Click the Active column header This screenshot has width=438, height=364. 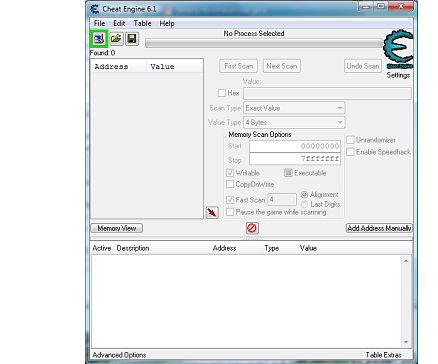(x=102, y=248)
